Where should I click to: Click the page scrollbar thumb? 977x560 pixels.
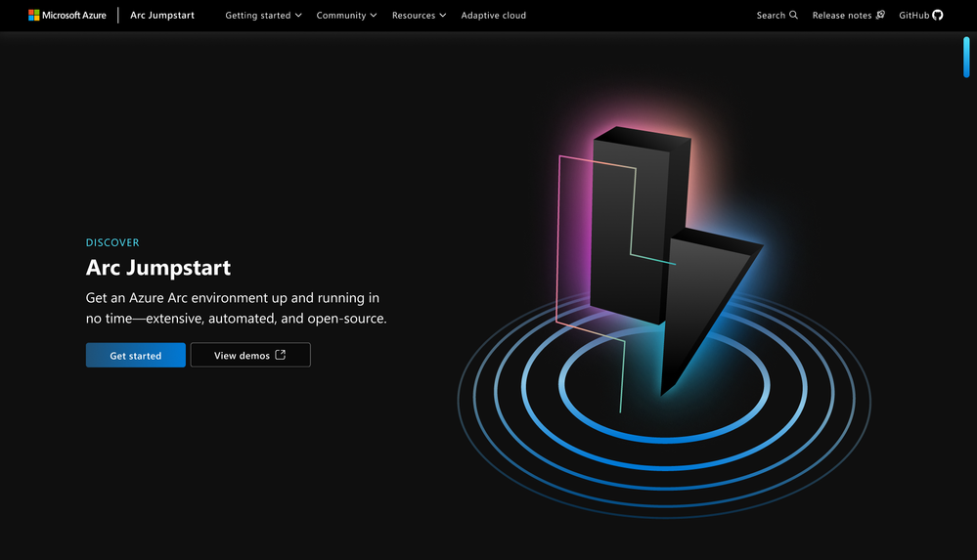point(966,57)
